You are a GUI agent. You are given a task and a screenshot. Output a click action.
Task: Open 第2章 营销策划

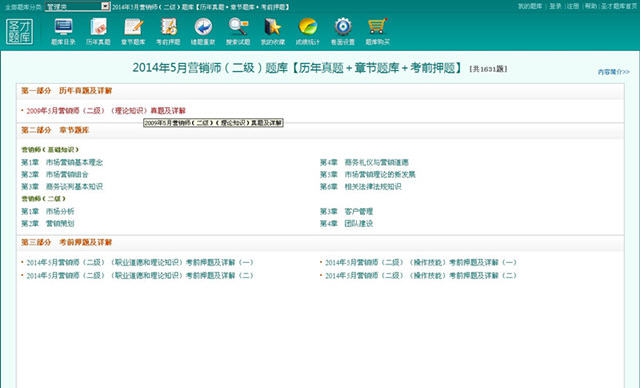[48, 224]
